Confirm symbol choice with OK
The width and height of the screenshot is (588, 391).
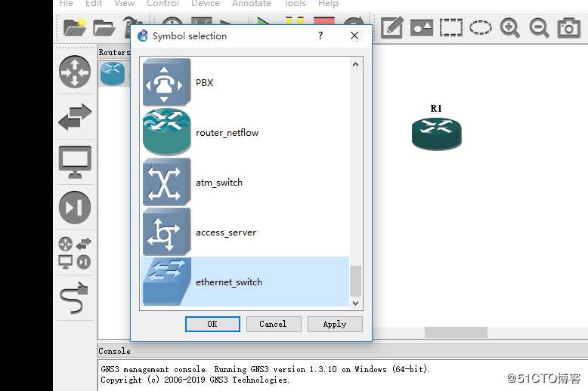pyautogui.click(x=212, y=324)
